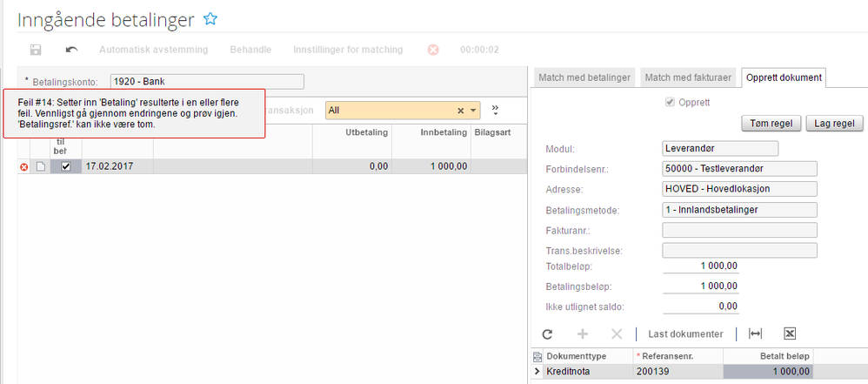Click the Inngående betalinger page title
868x384 pixels.
point(106,20)
